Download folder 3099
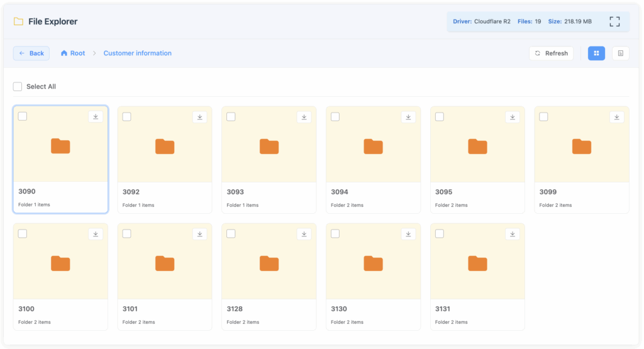The image size is (644, 349). 616,117
